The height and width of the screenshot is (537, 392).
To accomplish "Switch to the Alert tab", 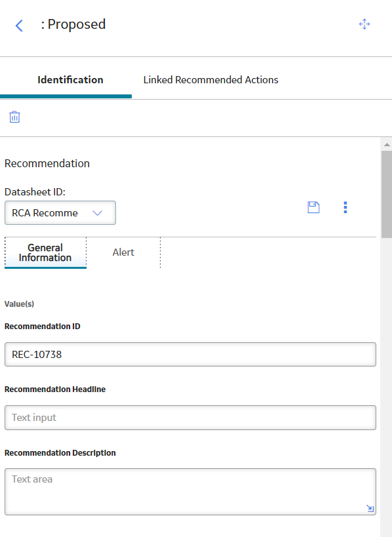I will click(123, 252).
